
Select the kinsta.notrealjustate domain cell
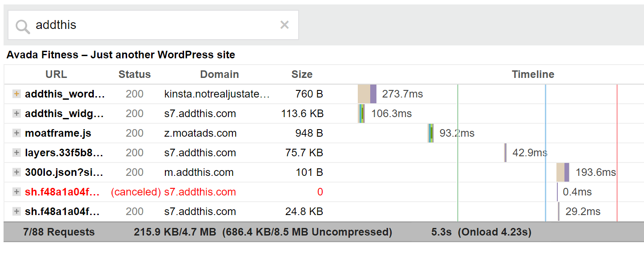[217, 94]
